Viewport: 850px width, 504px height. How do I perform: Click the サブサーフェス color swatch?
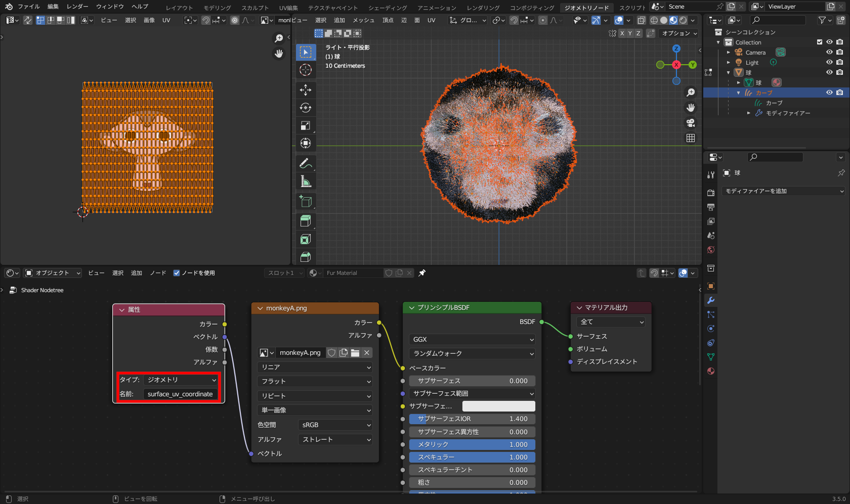tap(498, 406)
